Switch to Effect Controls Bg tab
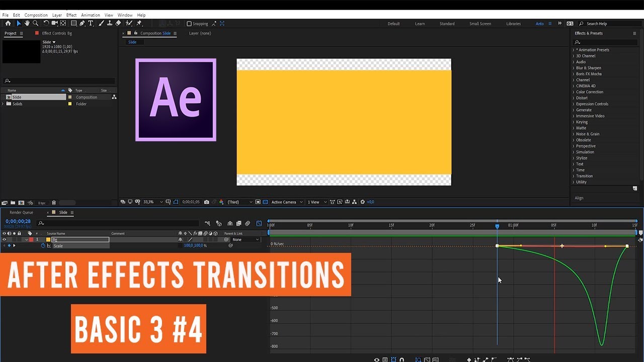The image size is (644, 362). click(57, 33)
